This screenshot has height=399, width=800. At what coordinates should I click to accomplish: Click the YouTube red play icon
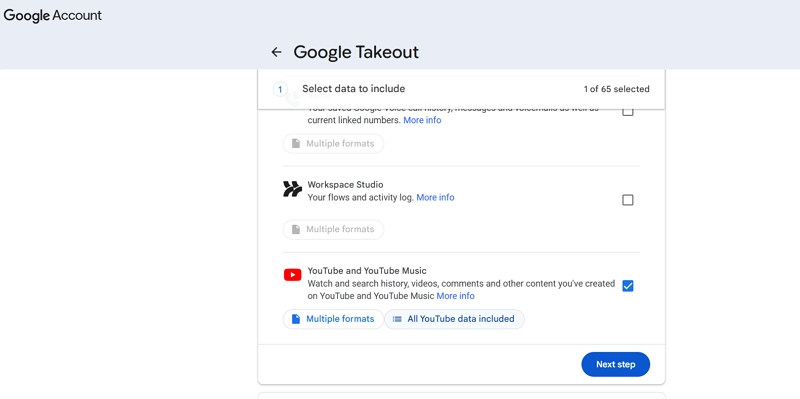click(x=292, y=276)
